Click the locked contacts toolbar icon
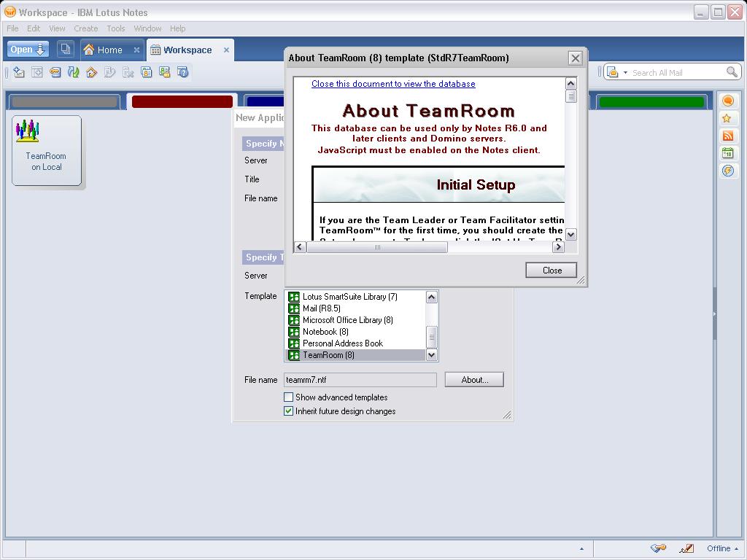 (164, 72)
